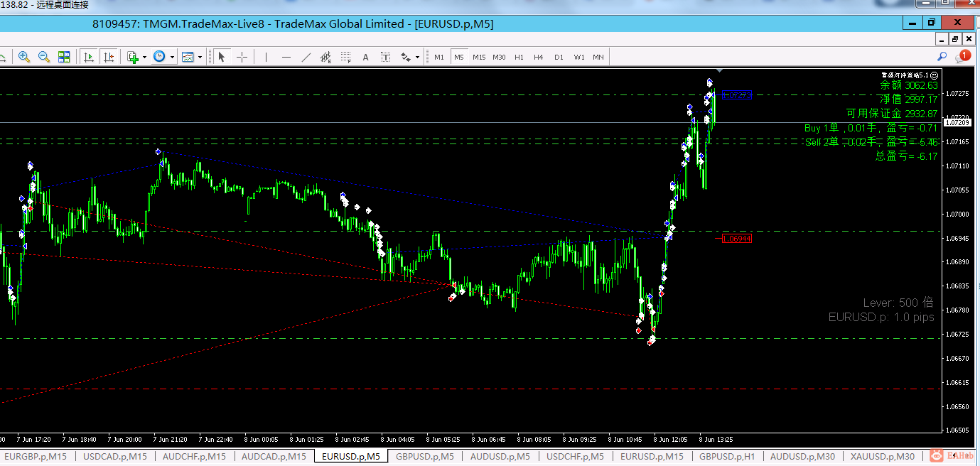Select the Equidistant Channel tool
980x466 pixels.
pyautogui.click(x=326, y=57)
